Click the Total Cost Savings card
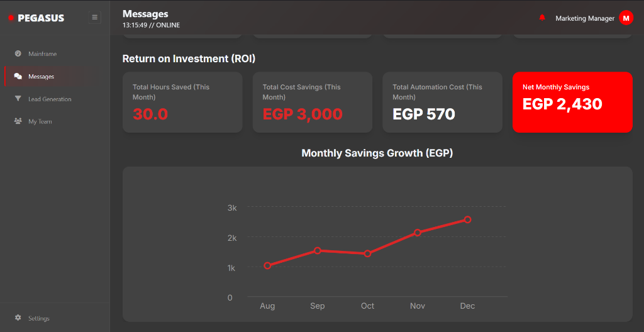Screen dimensions: 644x332 click(313, 102)
